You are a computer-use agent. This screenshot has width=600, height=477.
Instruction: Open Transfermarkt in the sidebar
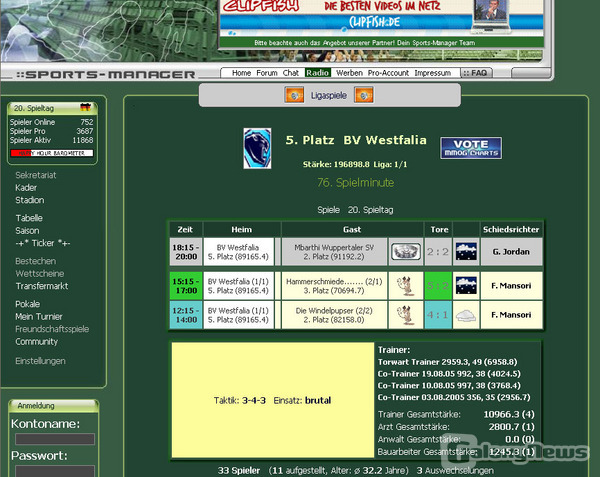pyautogui.click(x=41, y=286)
